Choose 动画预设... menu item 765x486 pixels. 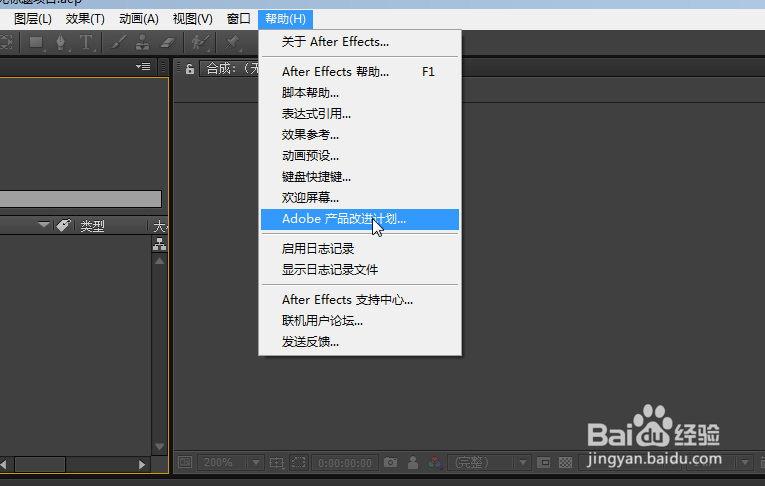coord(360,156)
